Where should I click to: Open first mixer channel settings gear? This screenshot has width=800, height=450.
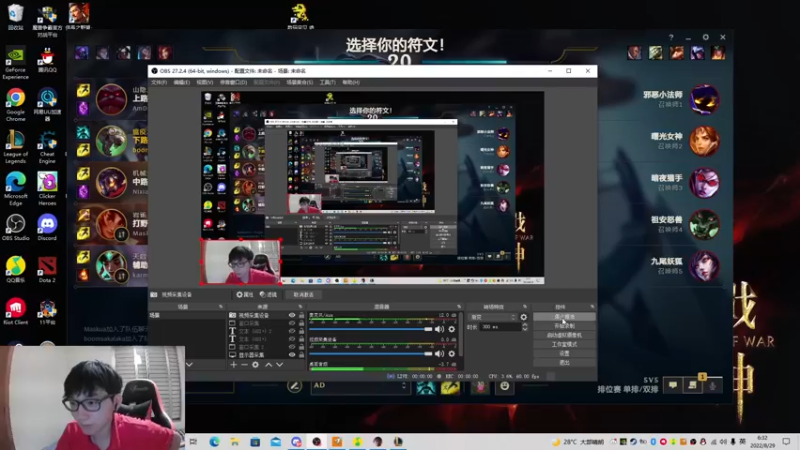click(x=452, y=329)
